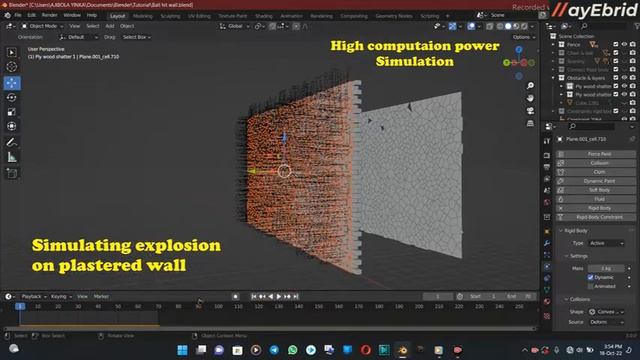Collapse the Rigid Body panel
This screenshot has height=360, width=640.
561,231
